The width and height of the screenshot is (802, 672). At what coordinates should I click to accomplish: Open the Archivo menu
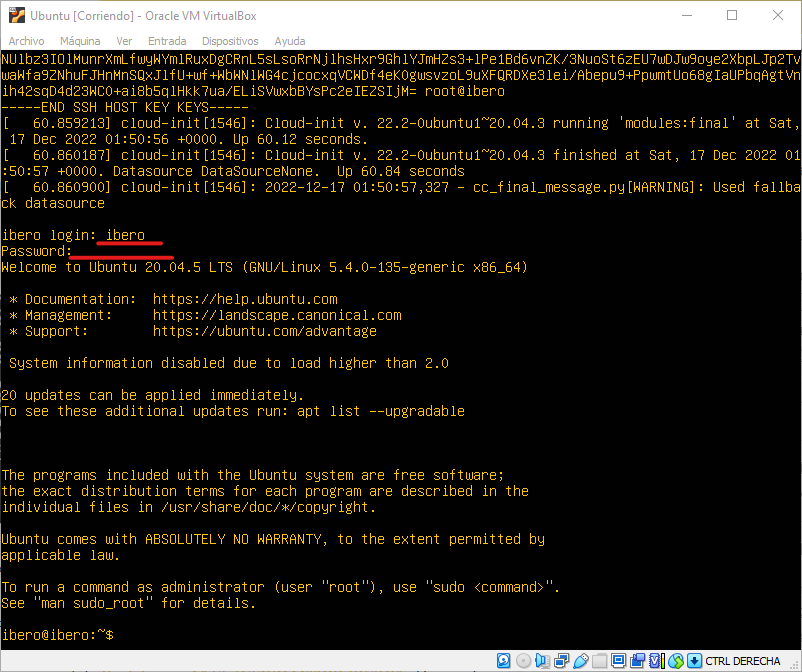pyautogui.click(x=26, y=41)
